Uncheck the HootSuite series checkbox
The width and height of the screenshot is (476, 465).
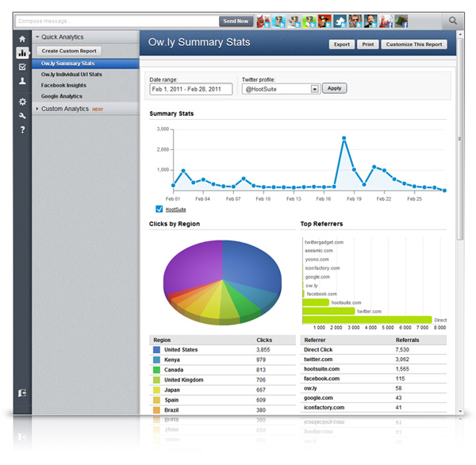pos(159,209)
